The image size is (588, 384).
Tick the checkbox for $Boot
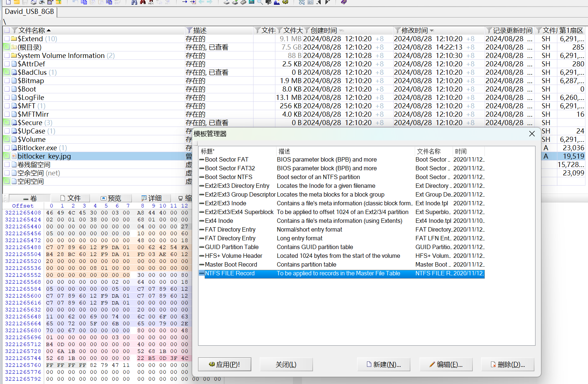coord(7,89)
